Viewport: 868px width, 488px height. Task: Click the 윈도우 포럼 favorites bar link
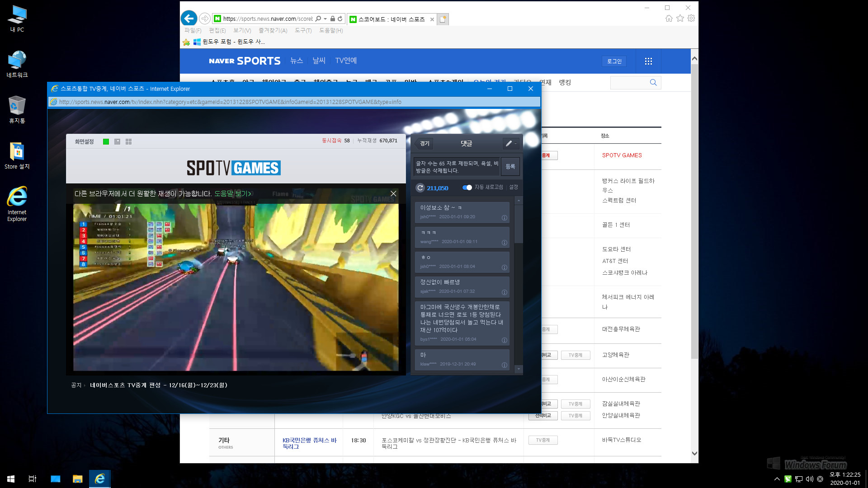[x=229, y=42]
